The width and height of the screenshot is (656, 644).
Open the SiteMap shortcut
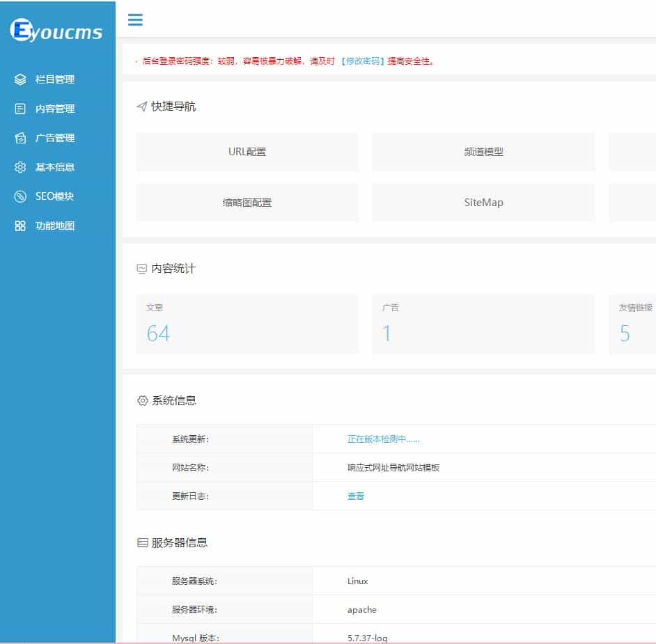(483, 203)
